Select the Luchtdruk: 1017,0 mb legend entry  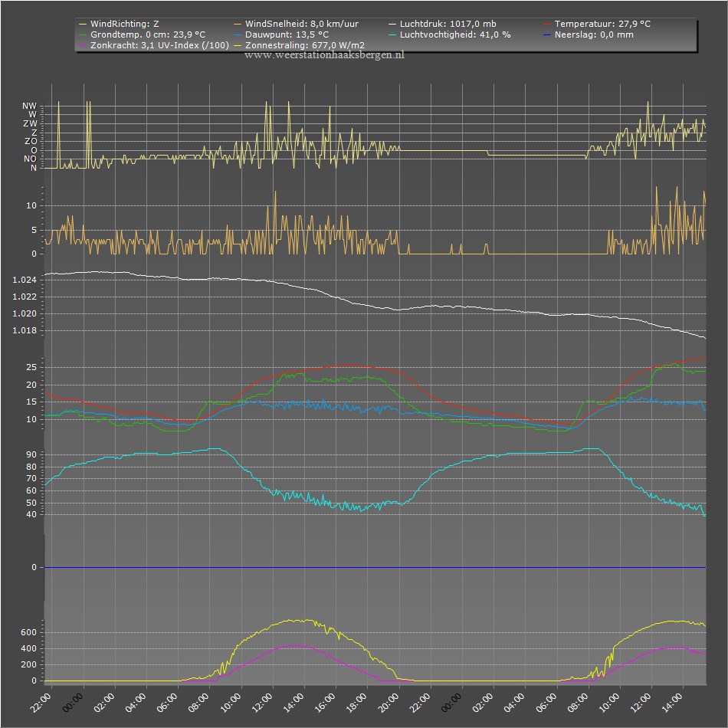[x=442, y=24]
